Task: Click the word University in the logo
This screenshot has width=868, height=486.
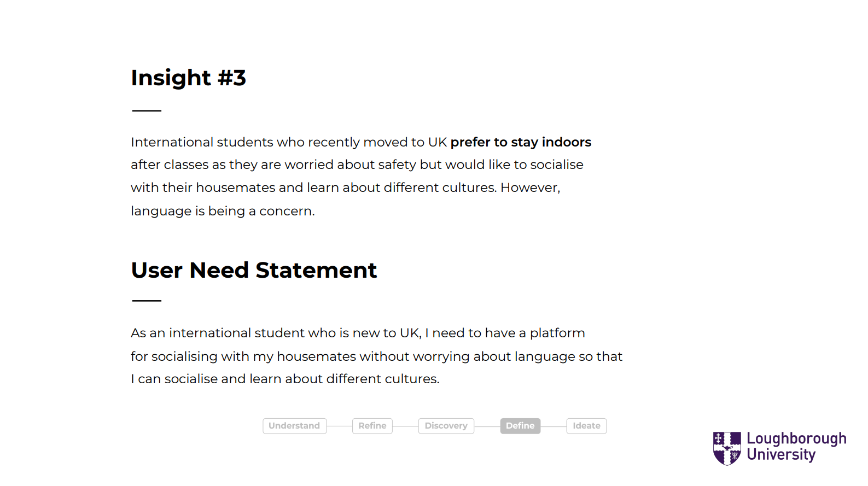Action: pyautogui.click(x=781, y=455)
